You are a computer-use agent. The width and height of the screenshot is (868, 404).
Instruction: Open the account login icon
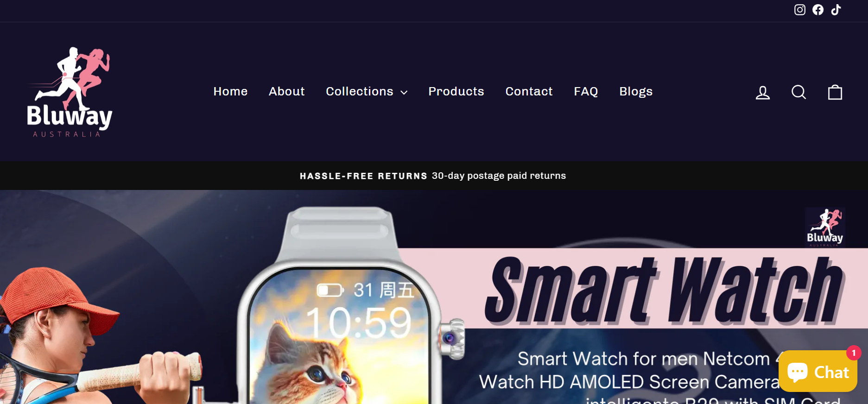coord(763,92)
